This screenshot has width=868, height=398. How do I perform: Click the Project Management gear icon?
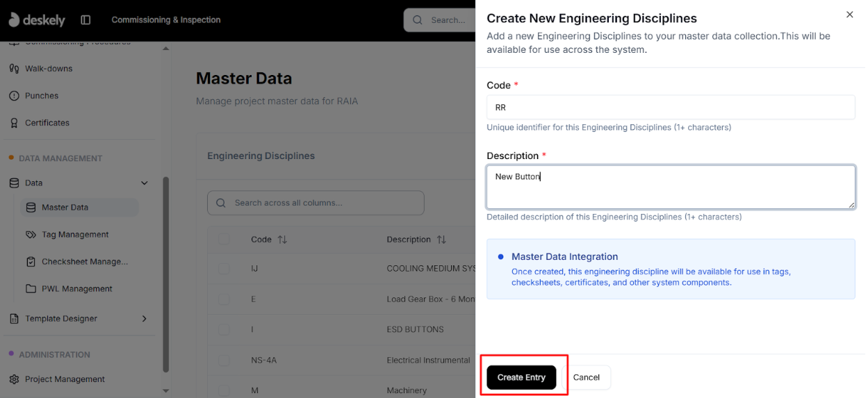click(14, 379)
